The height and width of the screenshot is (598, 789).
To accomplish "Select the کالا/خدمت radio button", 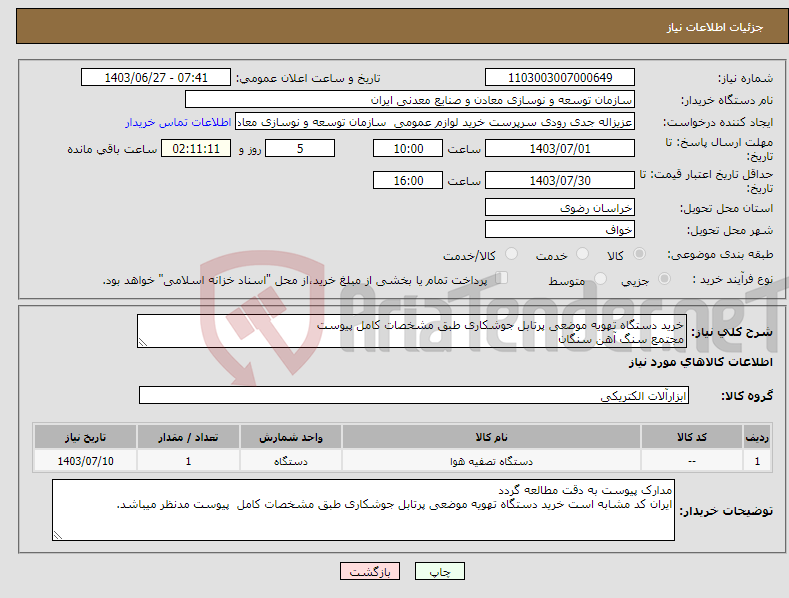I will (x=511, y=254).
